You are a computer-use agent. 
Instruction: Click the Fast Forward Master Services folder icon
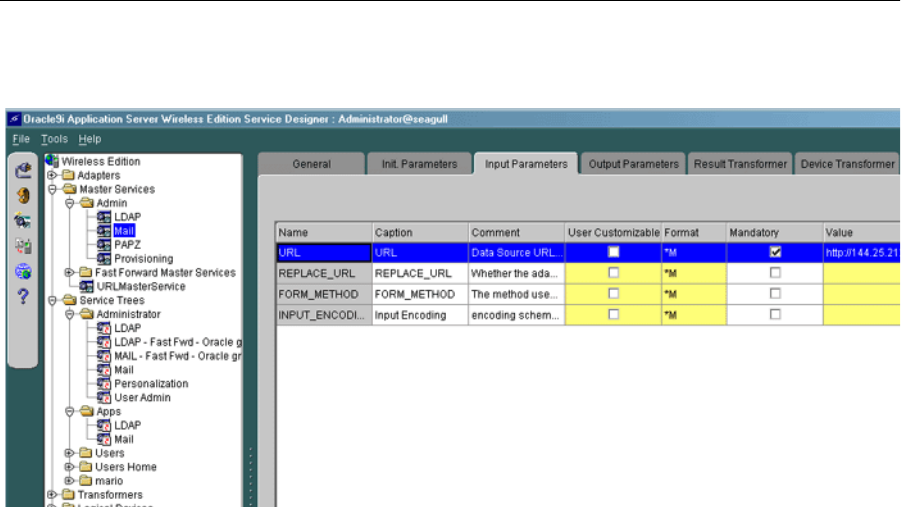coord(86,272)
